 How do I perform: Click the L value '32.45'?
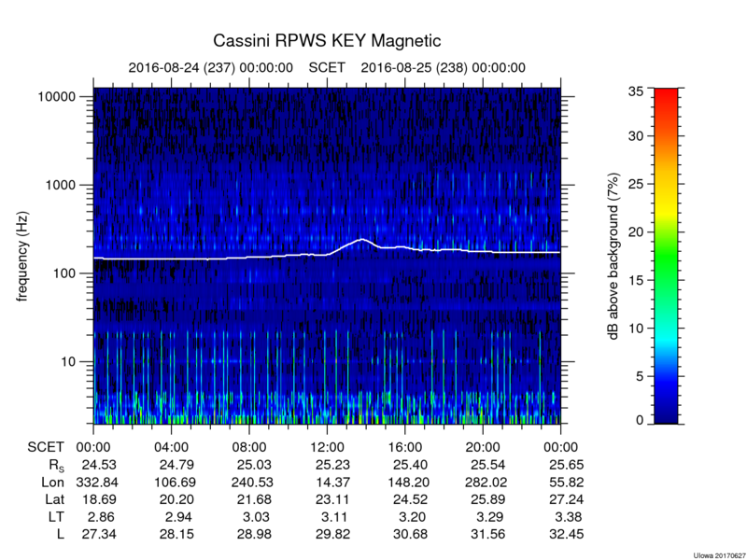567,534
